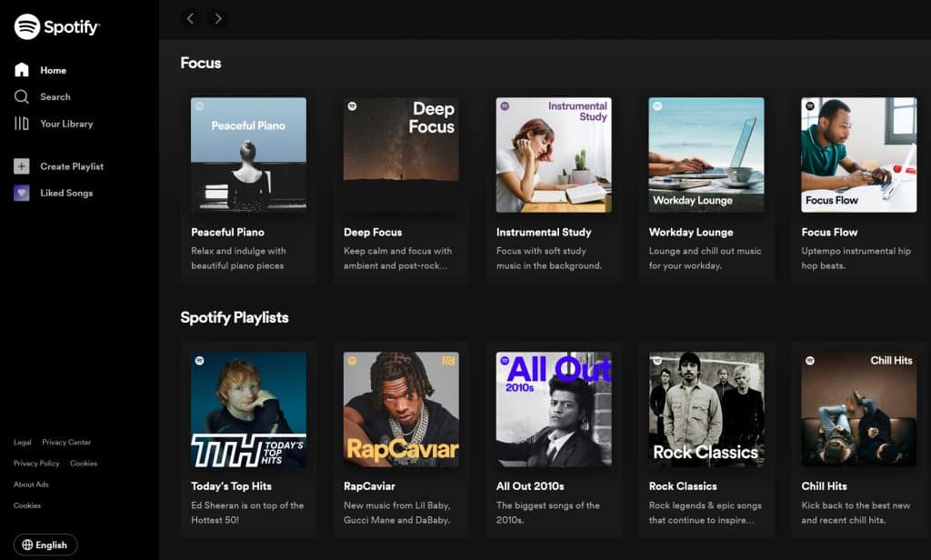Image resolution: width=931 pixels, height=560 pixels.
Task: Select the Home icon in the sidebar
Action: pyautogui.click(x=21, y=69)
